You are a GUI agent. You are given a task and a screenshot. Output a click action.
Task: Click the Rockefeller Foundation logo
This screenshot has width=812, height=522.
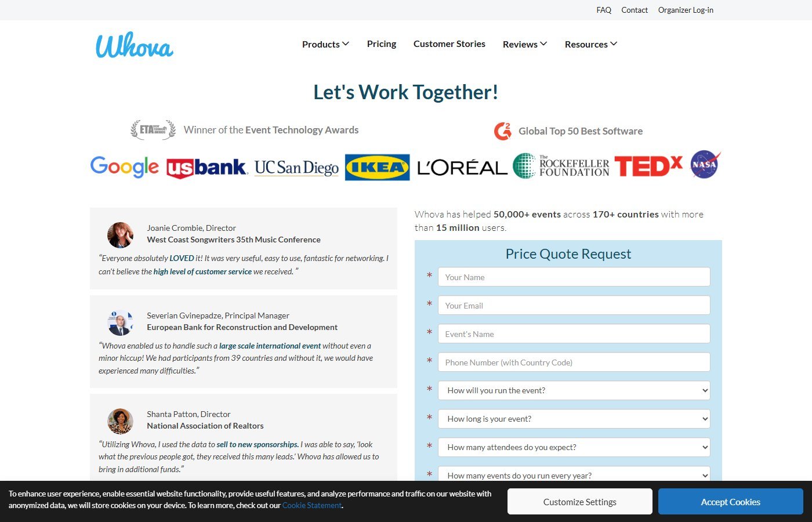tap(561, 166)
